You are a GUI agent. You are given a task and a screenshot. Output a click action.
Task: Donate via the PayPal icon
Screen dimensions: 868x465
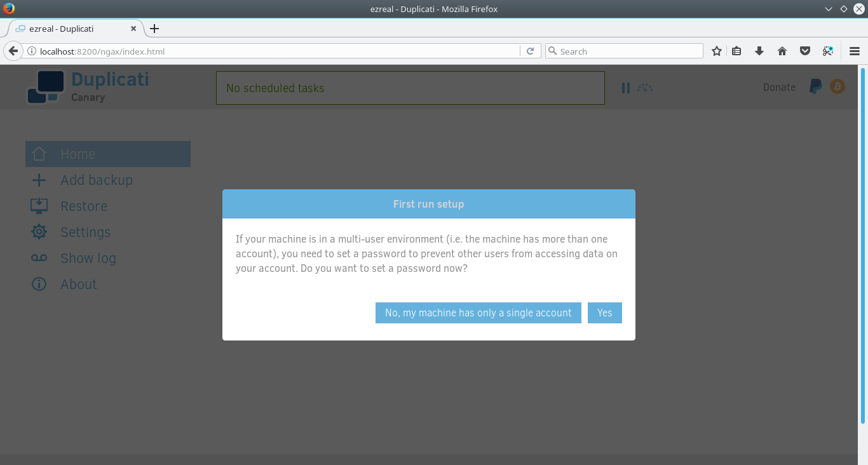pyautogui.click(x=815, y=87)
